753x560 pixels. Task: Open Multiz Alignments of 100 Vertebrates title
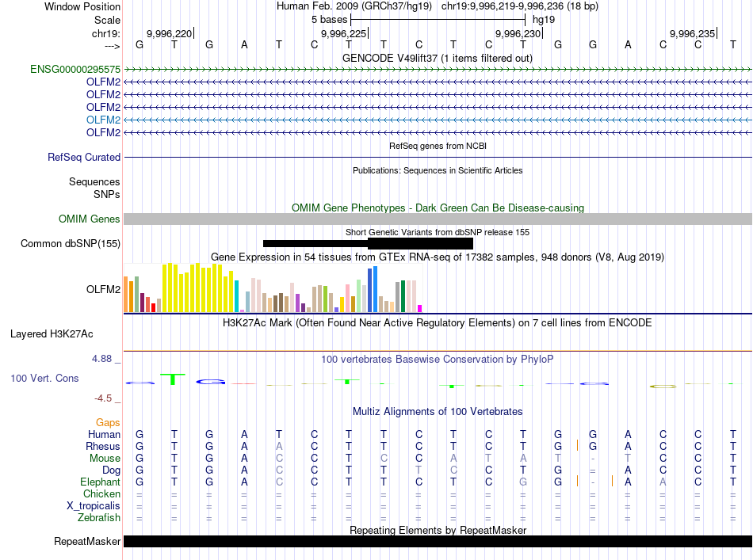438,411
